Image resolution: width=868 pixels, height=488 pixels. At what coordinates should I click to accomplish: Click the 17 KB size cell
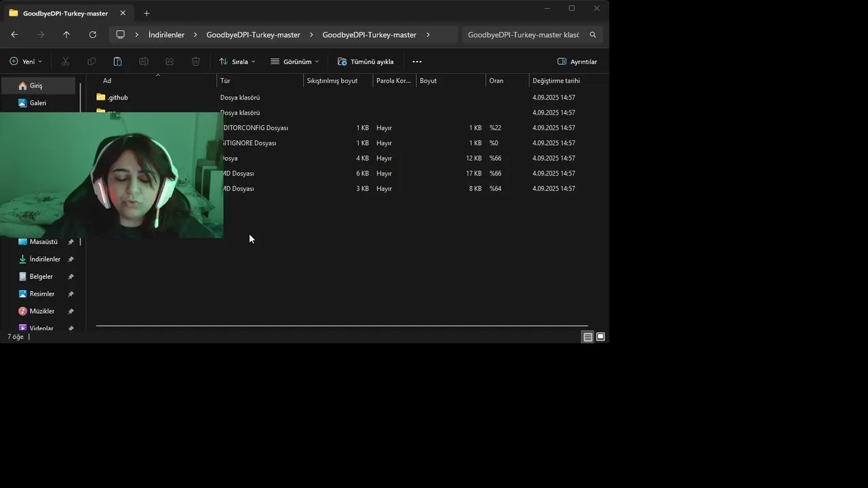[473, 174]
